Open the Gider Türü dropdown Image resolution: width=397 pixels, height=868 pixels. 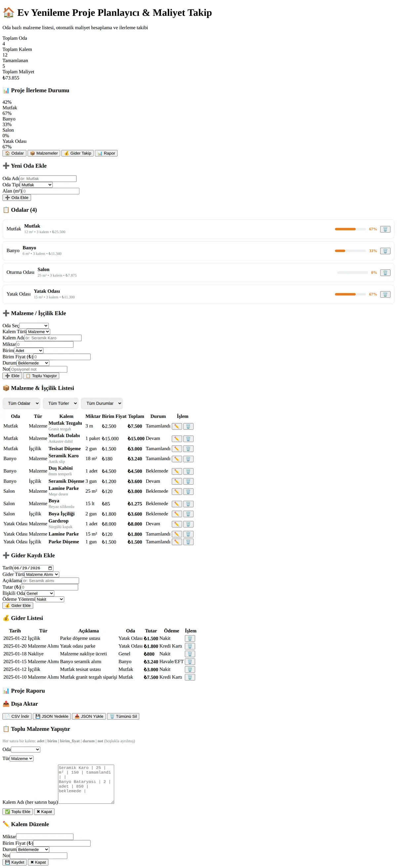(x=42, y=575)
